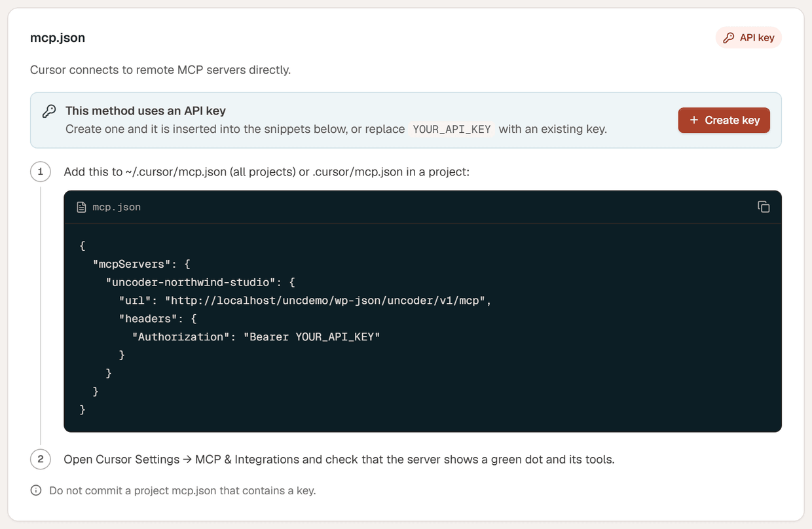Viewport: 812px width, 529px height.
Task: Click 'Cursor connects to remote MCP servers' text
Action: click(x=160, y=70)
